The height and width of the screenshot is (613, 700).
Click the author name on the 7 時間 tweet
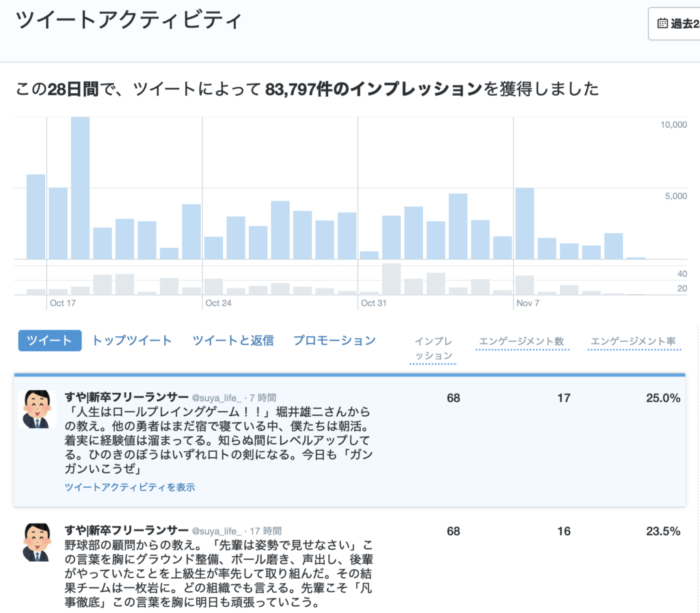(126, 396)
